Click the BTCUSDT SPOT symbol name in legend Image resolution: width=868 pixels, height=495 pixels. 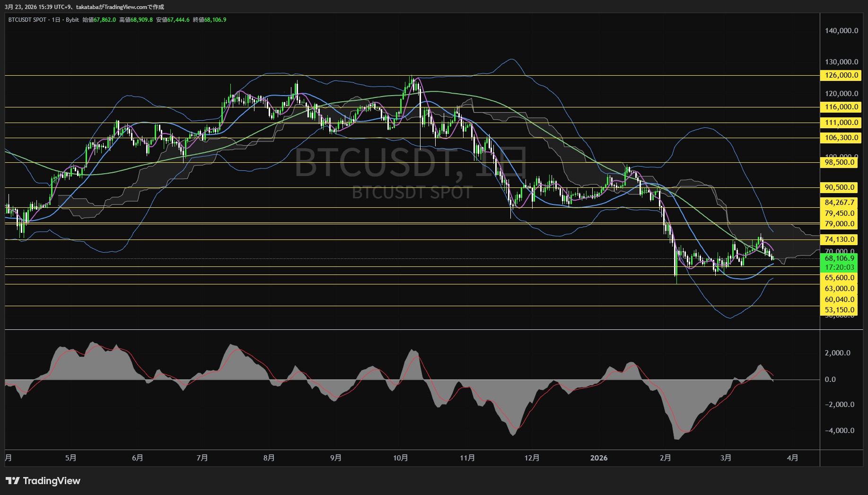(27, 20)
